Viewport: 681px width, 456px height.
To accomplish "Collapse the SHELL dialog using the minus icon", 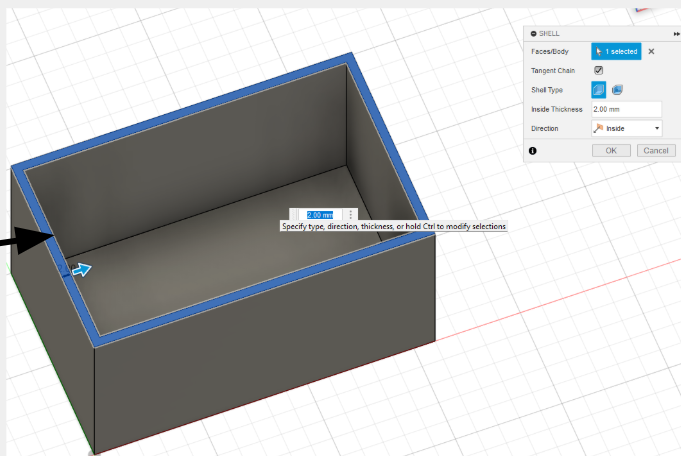I will click(533, 33).
